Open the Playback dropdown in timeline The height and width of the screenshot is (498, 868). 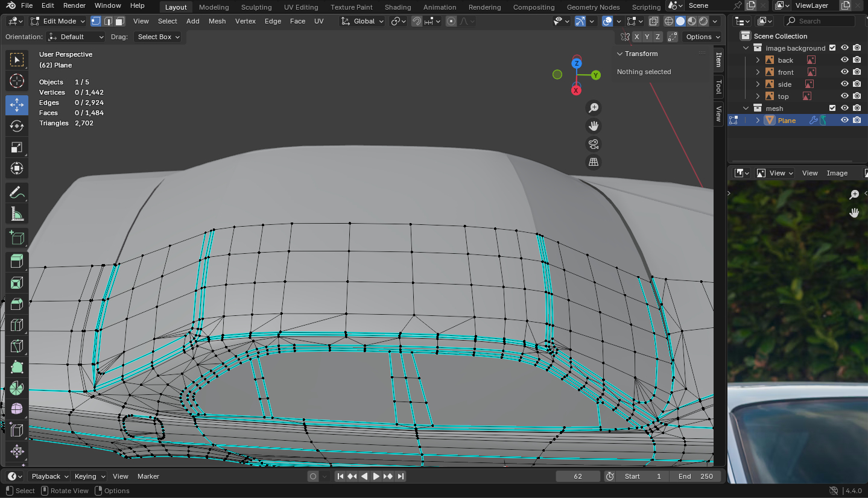[x=50, y=476]
